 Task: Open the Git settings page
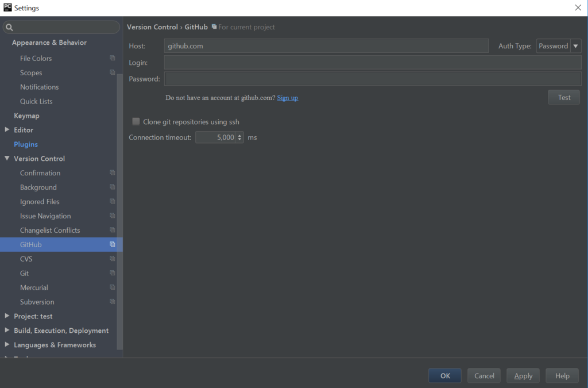click(24, 273)
